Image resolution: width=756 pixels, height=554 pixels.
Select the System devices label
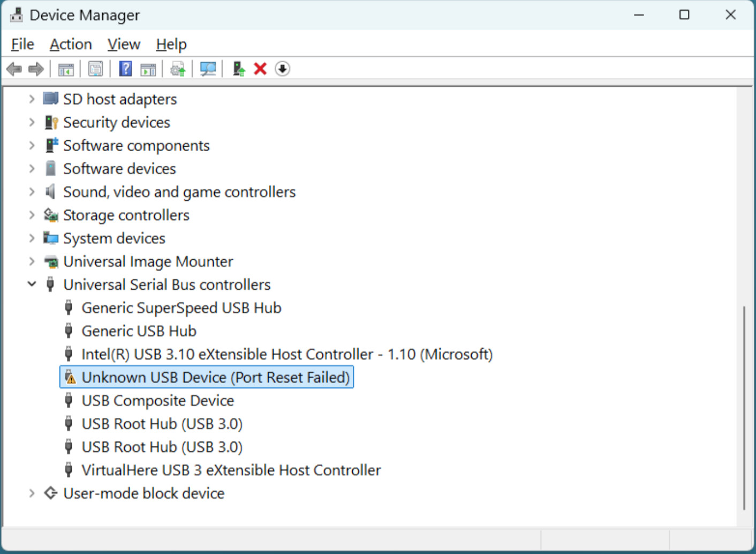114,238
